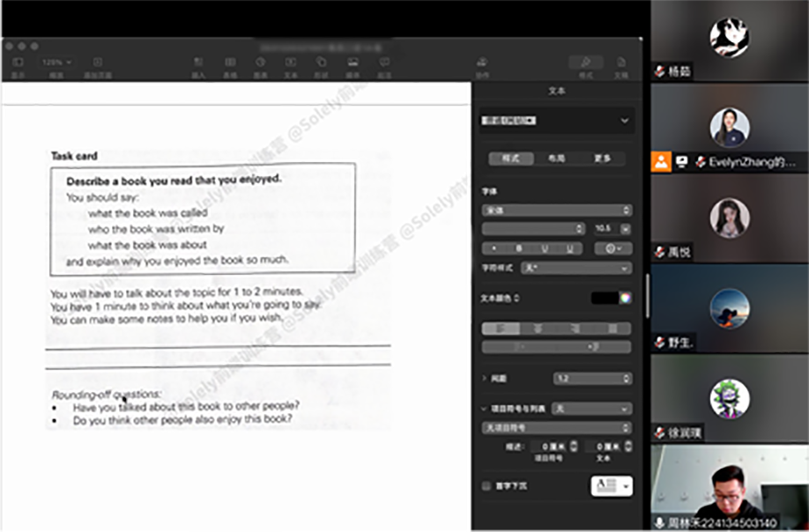The width and height of the screenshot is (809, 532).
Task: Open the font family dropdown
Action: click(557, 211)
